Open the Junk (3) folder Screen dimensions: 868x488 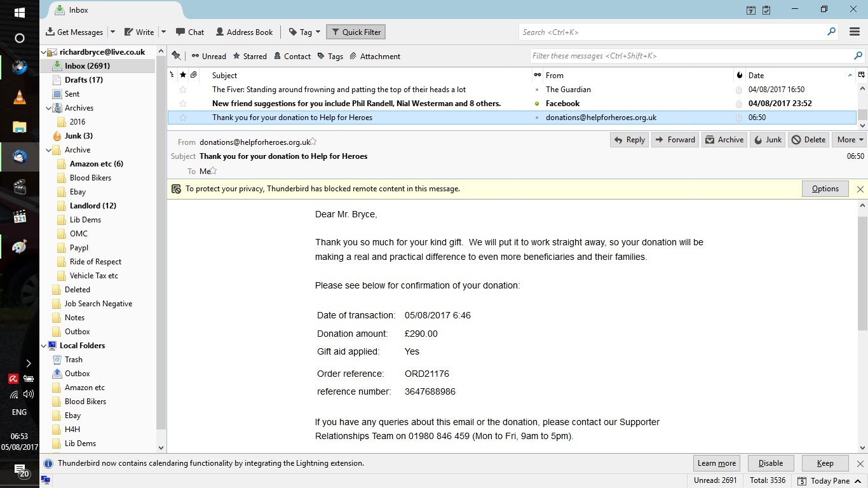click(x=78, y=136)
